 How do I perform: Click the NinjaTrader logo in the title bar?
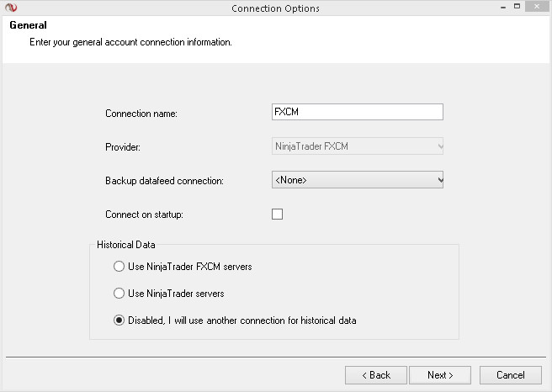click(x=10, y=8)
